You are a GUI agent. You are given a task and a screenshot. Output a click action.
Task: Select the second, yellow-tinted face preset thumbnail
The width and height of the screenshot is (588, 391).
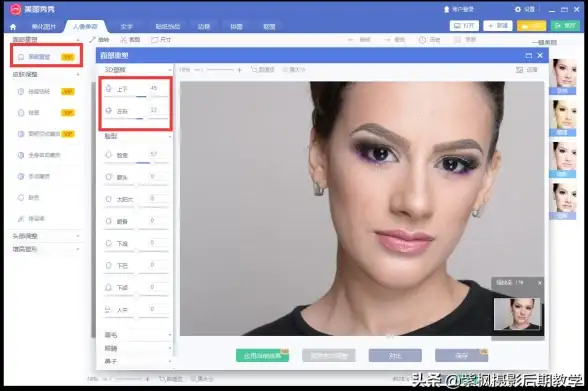564,118
